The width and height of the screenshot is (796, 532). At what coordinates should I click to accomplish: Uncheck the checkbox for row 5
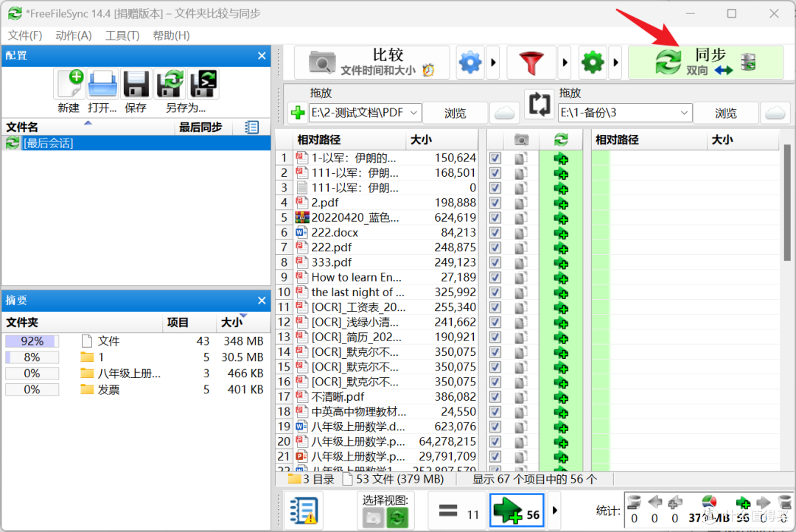[495, 218]
